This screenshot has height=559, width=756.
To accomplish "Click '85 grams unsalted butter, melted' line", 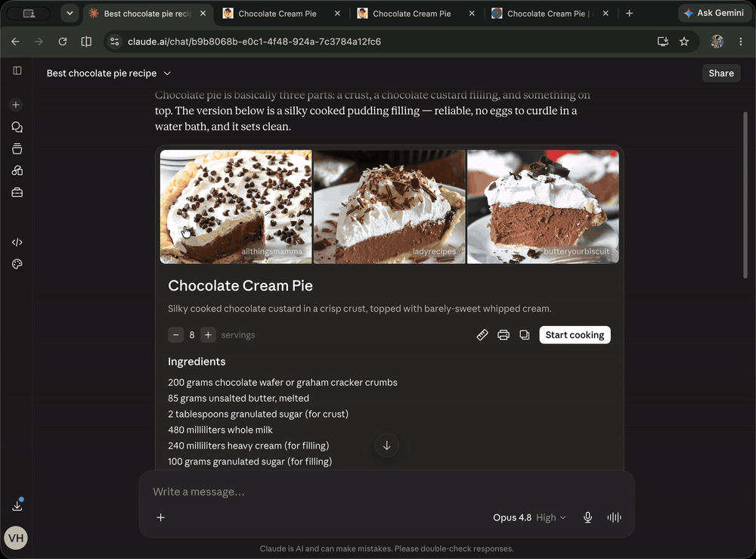I will tap(238, 399).
